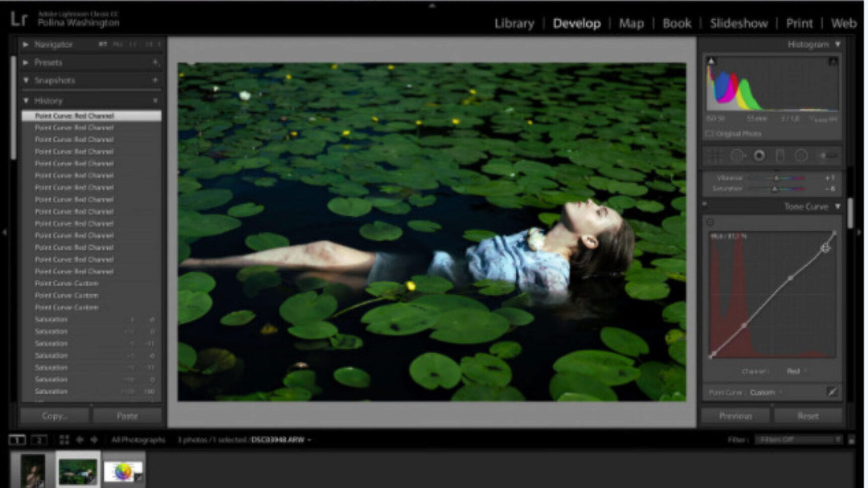Clear History panel with the X icon
The height and width of the screenshot is (488, 868).
pyautogui.click(x=155, y=101)
